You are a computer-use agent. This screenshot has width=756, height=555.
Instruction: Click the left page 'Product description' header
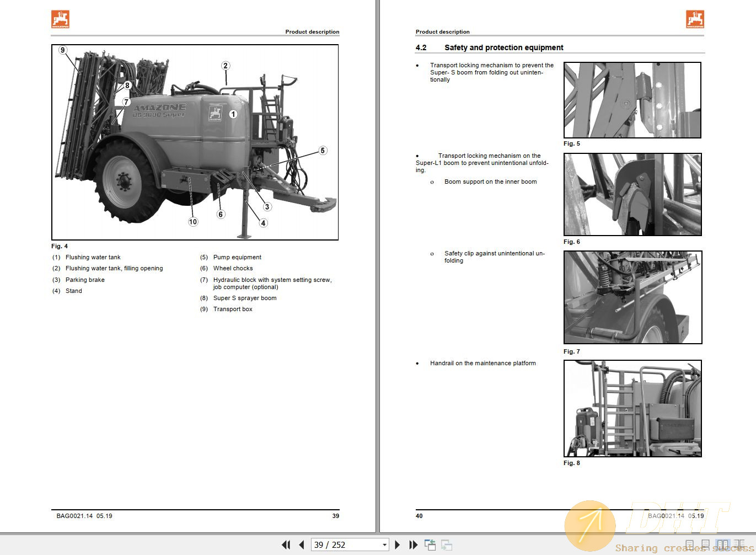[x=312, y=31]
